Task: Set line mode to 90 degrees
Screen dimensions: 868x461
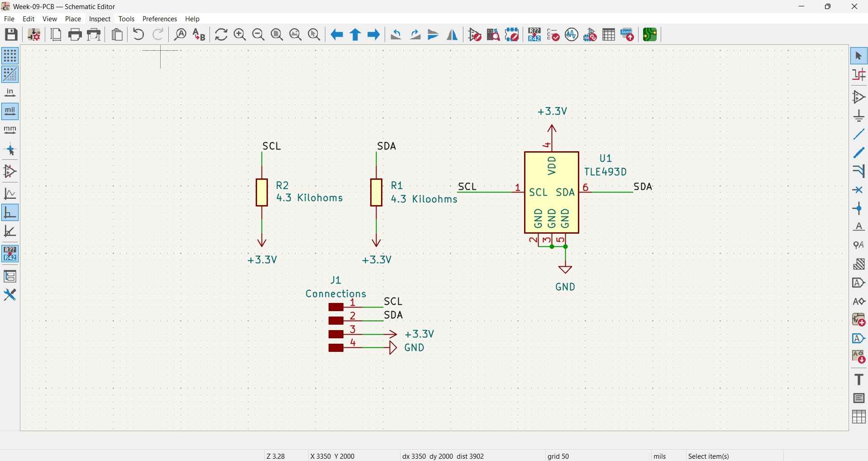Action: 10,212
